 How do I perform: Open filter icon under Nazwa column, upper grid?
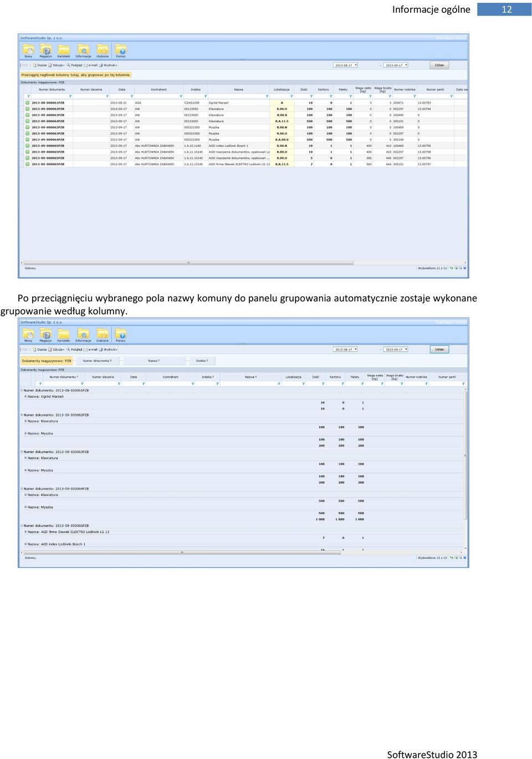pyautogui.click(x=267, y=96)
